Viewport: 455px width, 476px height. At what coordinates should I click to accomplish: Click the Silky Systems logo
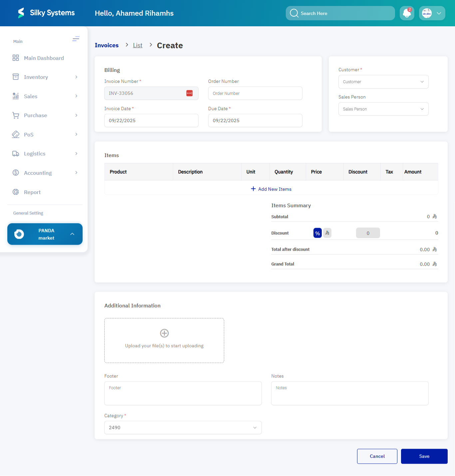coord(46,13)
